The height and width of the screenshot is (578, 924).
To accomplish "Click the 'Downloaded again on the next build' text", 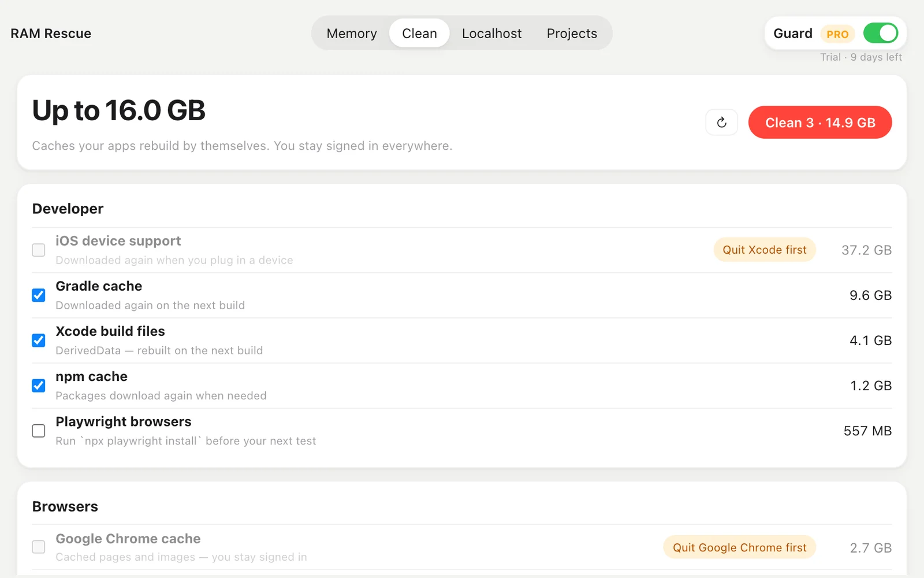I will click(x=150, y=306).
